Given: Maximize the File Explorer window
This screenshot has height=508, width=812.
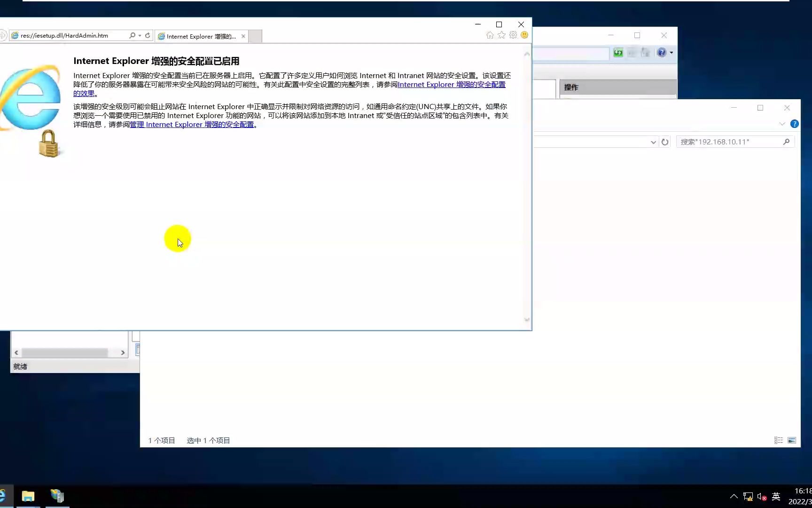Looking at the screenshot, I should click(x=760, y=108).
